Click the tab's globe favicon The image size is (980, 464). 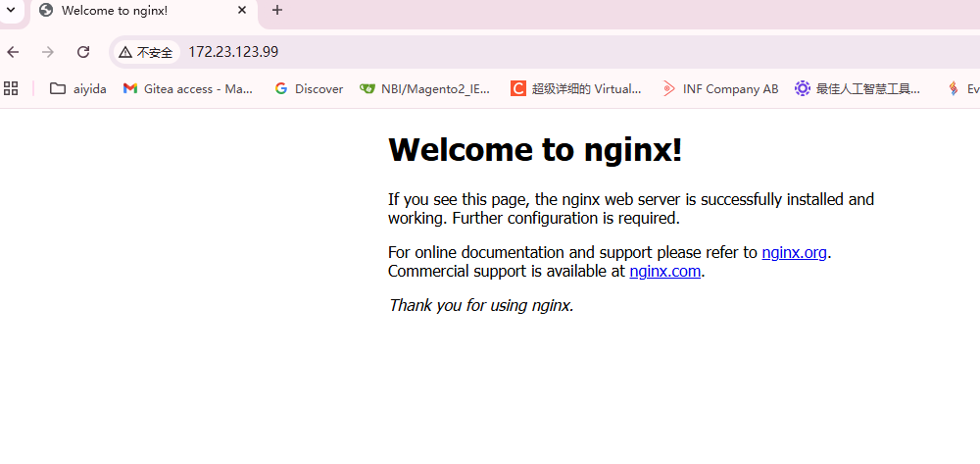coord(46,10)
